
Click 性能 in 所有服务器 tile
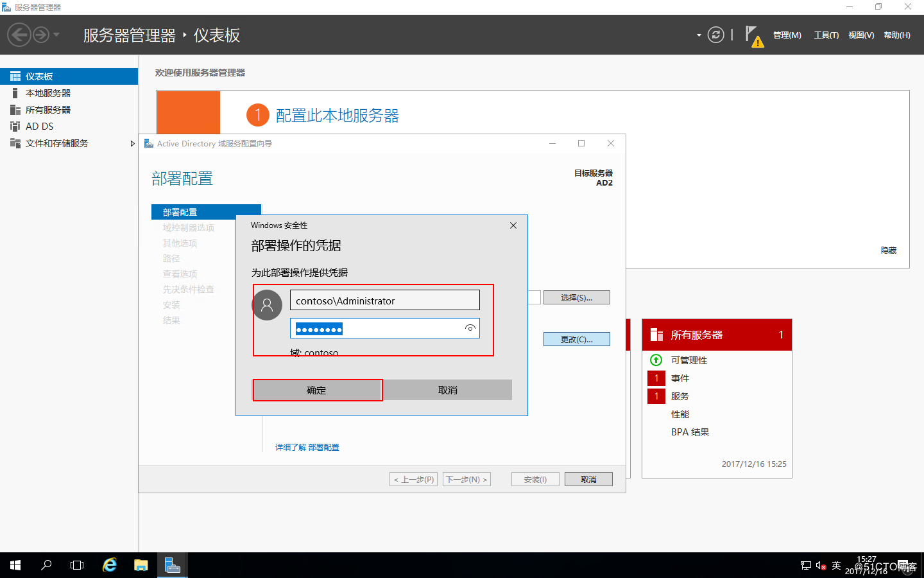coord(680,414)
